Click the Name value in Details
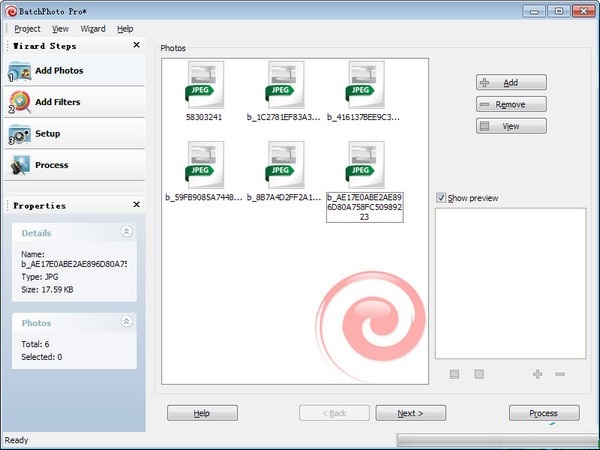 (x=75, y=264)
